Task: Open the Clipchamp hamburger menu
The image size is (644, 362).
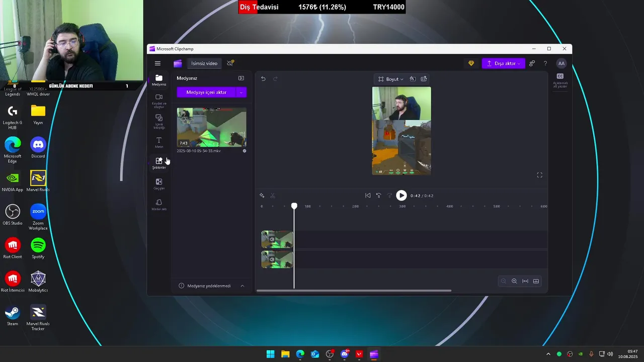Action: tap(157, 63)
